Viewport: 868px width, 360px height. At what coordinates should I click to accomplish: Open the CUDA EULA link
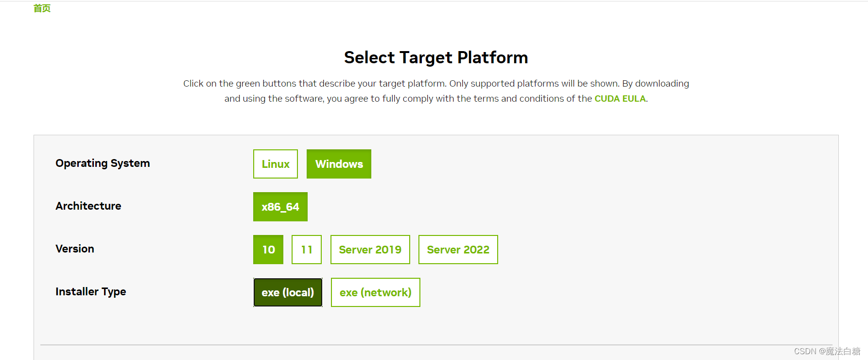[620, 99]
